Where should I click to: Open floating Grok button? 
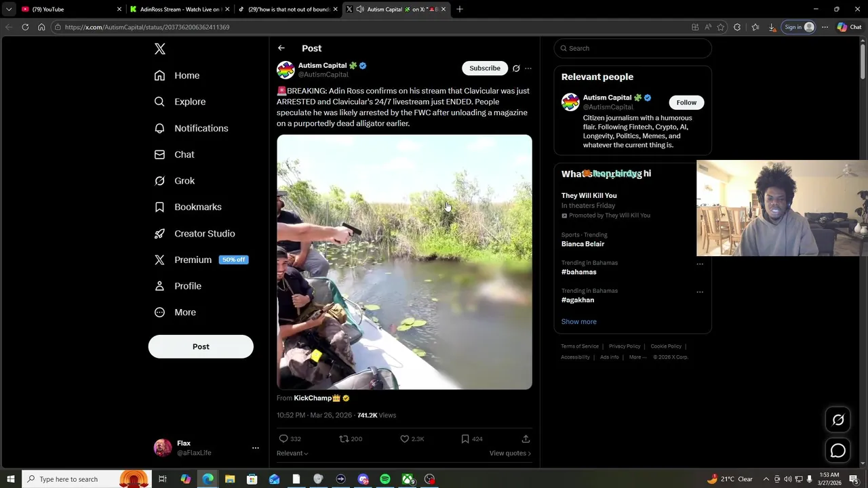point(838,420)
